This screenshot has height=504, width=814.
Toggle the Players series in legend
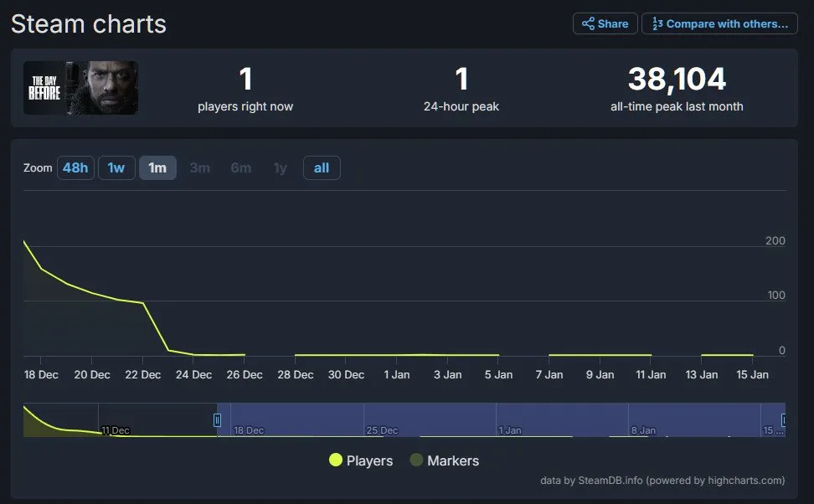click(x=361, y=460)
